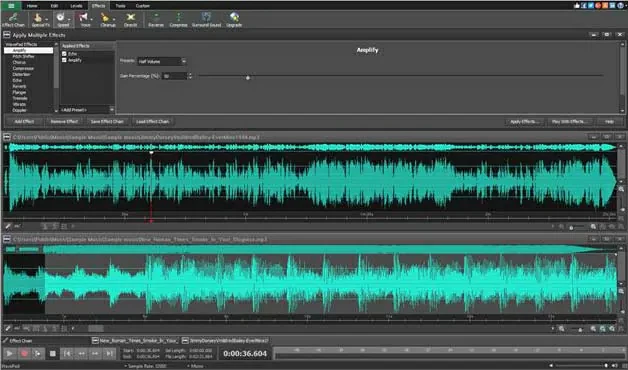Click the Fast Forward transport button
628x370 pixels.
point(95,353)
